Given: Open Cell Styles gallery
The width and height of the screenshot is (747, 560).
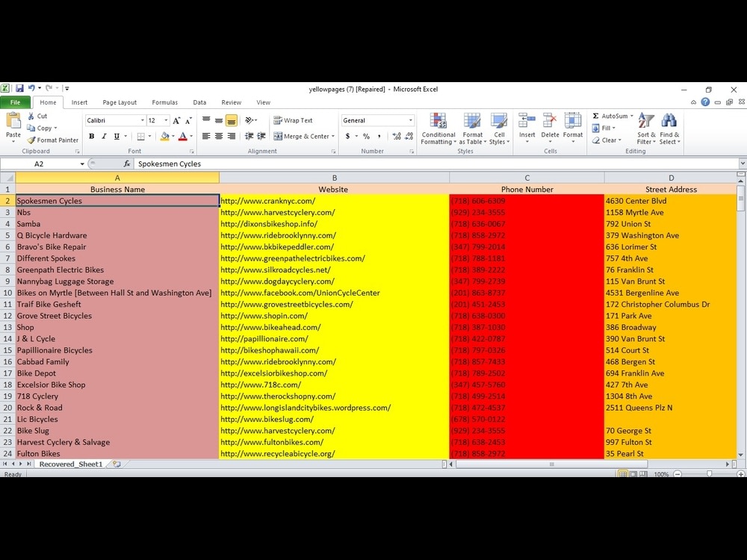Looking at the screenshot, I should click(499, 129).
